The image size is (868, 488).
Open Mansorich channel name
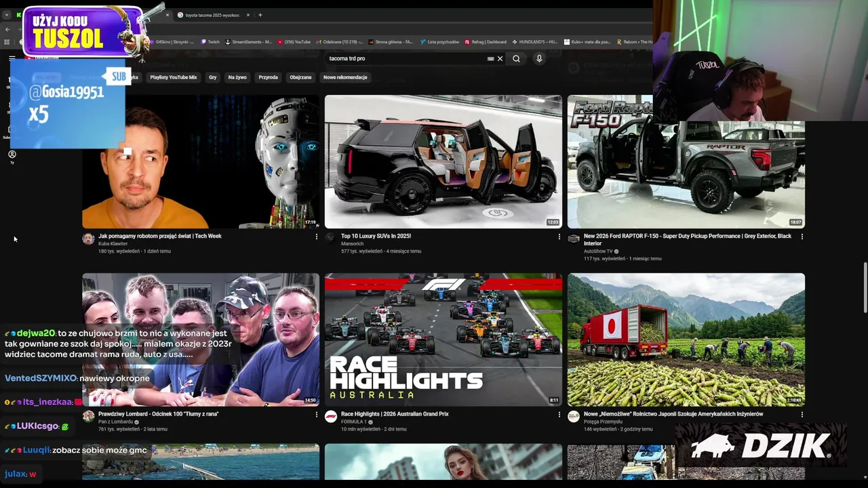(x=352, y=243)
